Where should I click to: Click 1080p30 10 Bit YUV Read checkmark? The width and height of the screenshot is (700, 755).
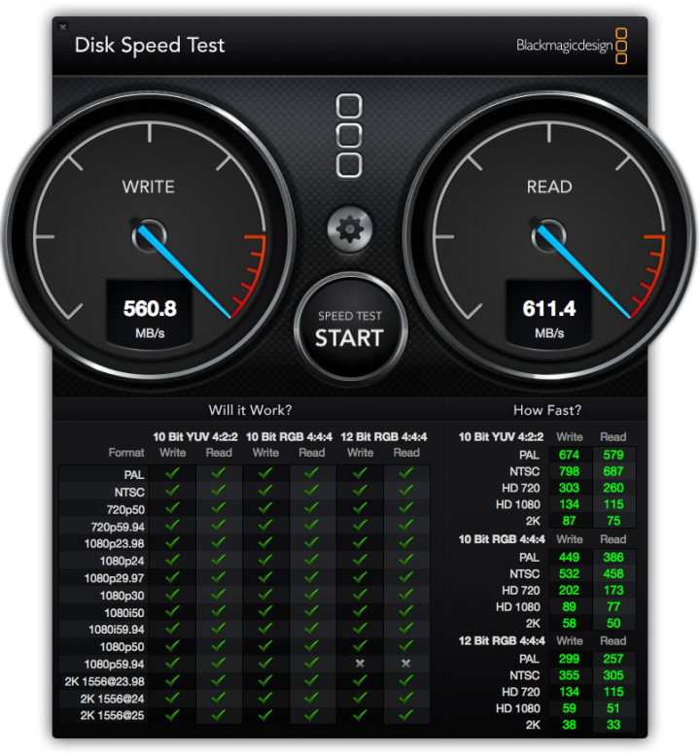tap(219, 595)
